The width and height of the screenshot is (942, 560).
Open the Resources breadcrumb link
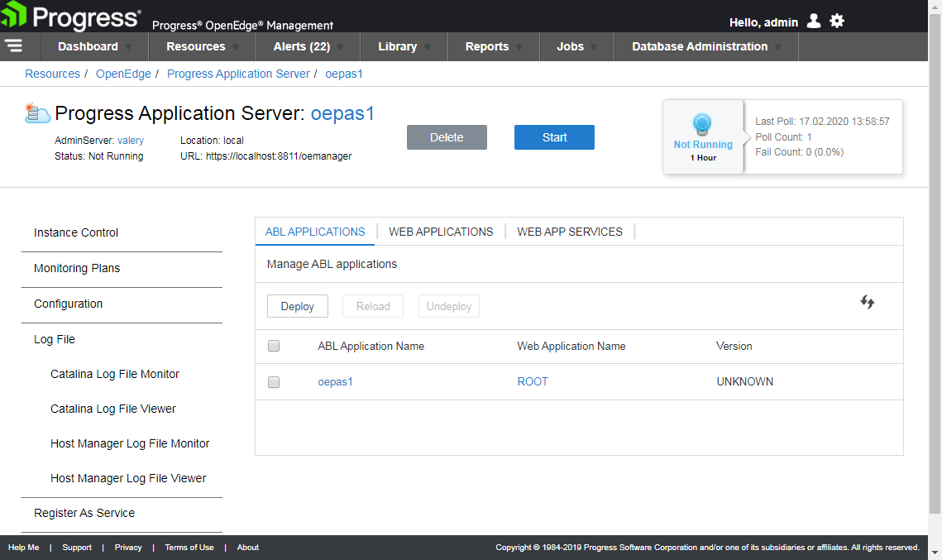[52, 74]
